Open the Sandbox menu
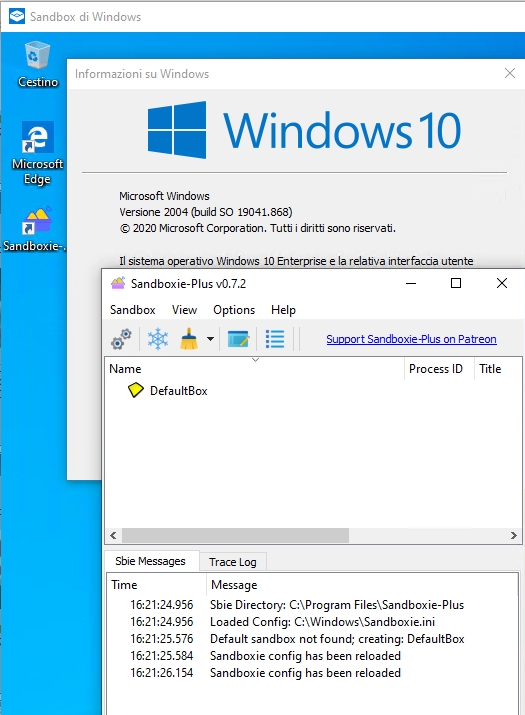 [133, 310]
